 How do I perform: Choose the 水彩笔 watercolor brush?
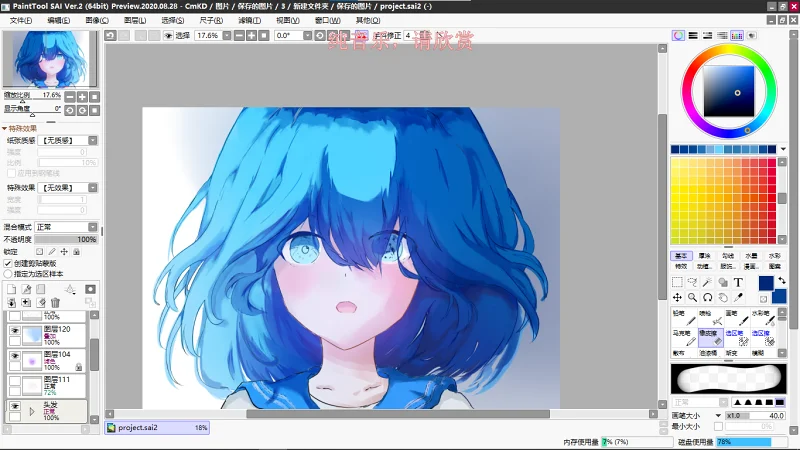tap(763, 317)
